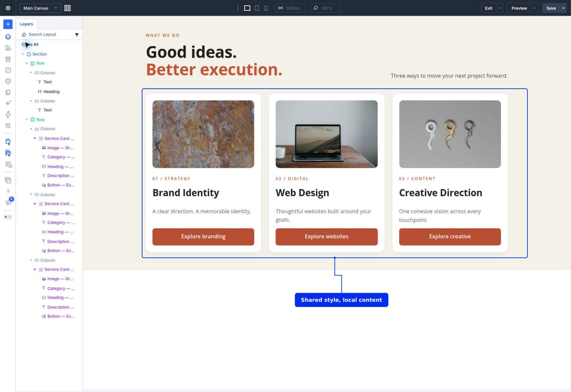Image resolution: width=571 pixels, height=392 pixels.
Task: Toggle the layout view eye icon in the sidebar
Action: tap(9, 165)
